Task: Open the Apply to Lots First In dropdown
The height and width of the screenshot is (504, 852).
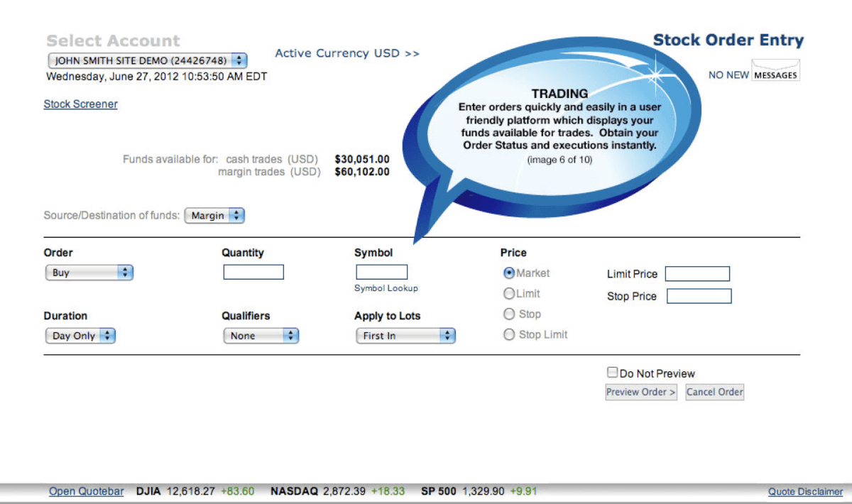Action: [x=405, y=335]
